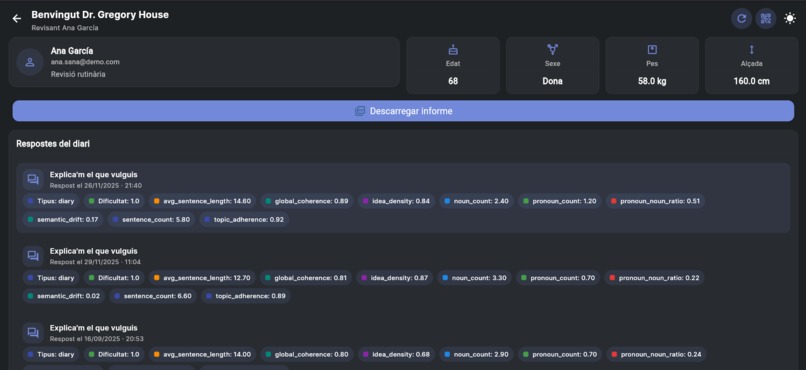Open the QR code icon
Viewport: 806px width, 370px height.
coord(766,19)
